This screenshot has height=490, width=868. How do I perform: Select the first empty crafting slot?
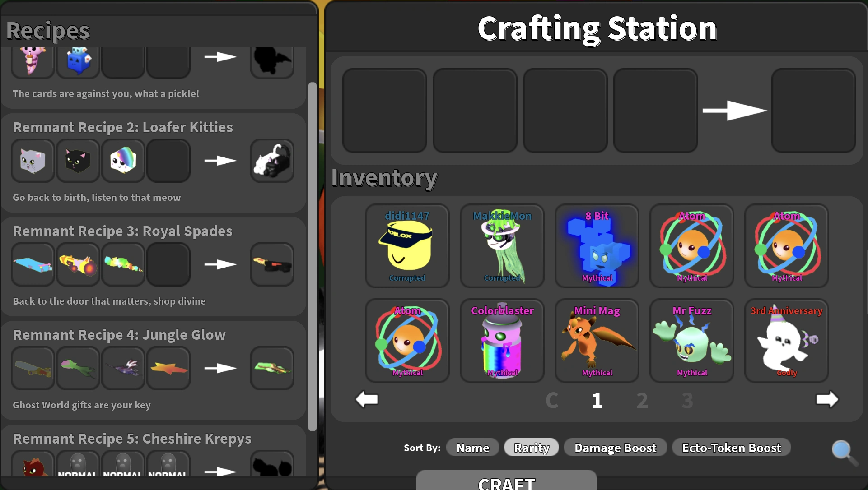pyautogui.click(x=384, y=111)
